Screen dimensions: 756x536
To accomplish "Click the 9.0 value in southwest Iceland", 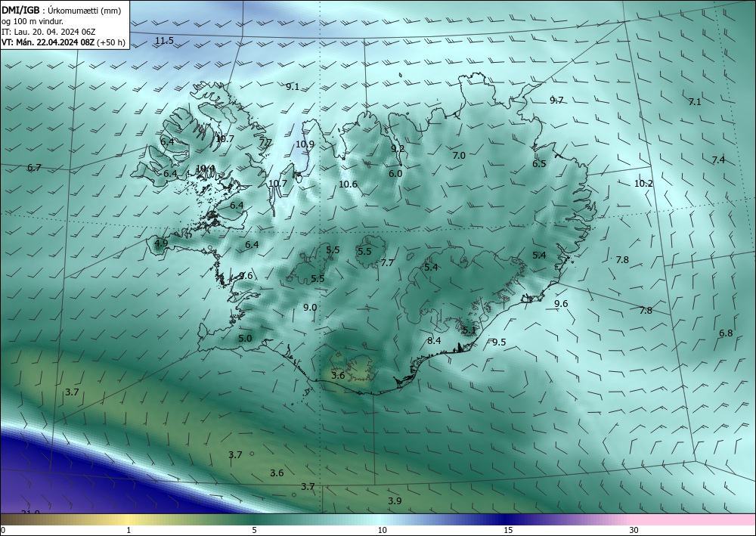I will point(310,308).
